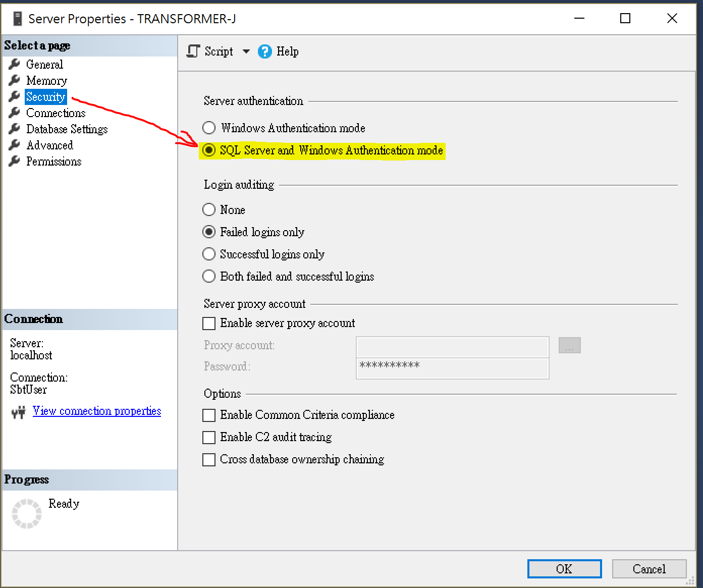The width and height of the screenshot is (703, 588).
Task: Click the 'Login auditing' group label
Action: click(239, 185)
